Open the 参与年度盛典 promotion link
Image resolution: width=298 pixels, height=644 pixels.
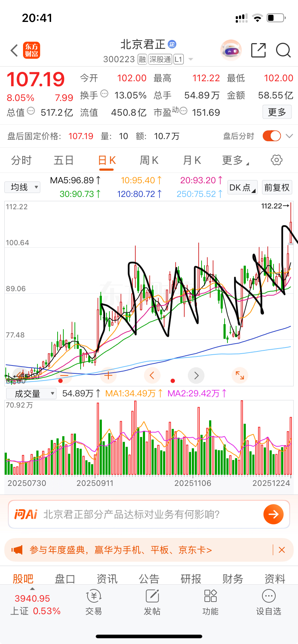click(121, 550)
